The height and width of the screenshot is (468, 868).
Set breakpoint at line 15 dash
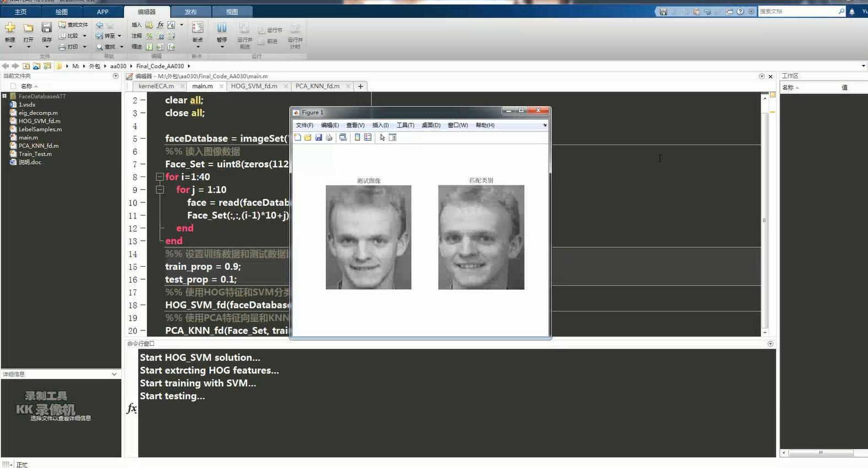point(143,267)
